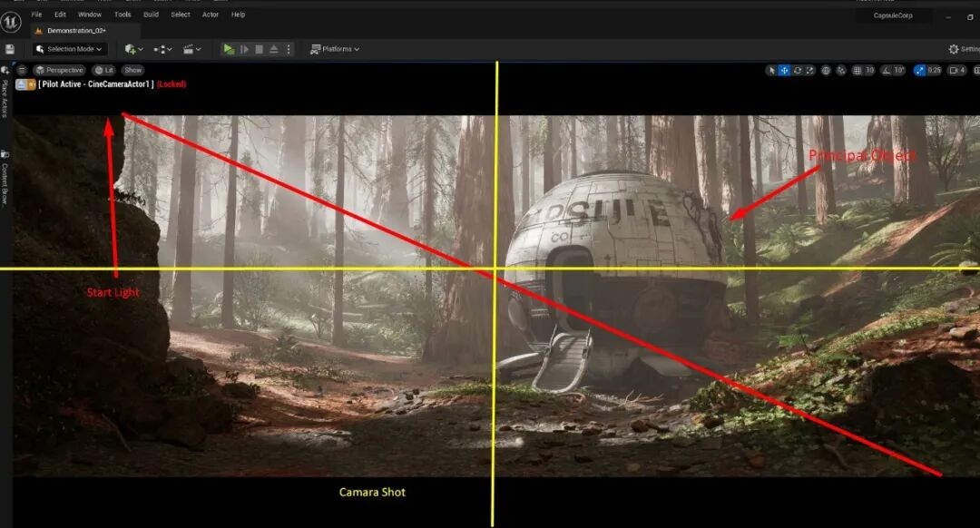This screenshot has width=980, height=528.
Task: Open the Window menu
Action: pyautogui.click(x=89, y=15)
